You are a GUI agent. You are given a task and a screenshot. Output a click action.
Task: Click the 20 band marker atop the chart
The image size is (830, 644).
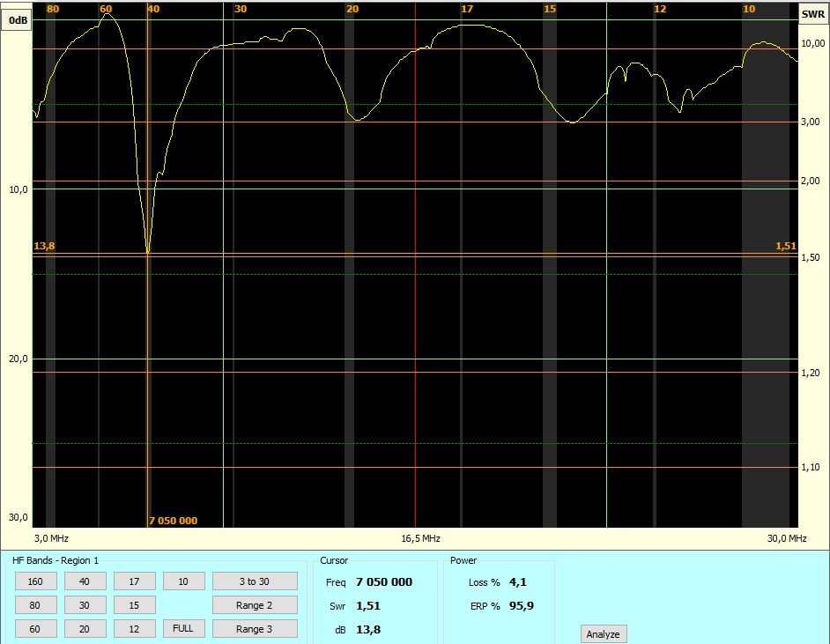pos(352,9)
